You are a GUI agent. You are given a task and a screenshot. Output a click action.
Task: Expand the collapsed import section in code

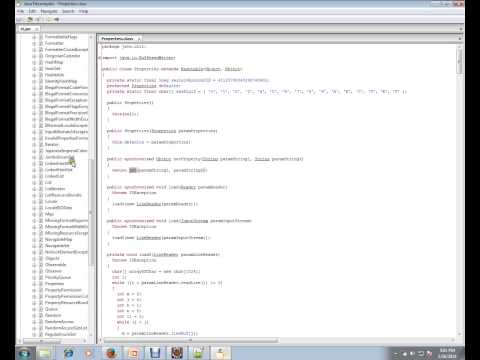coord(99,58)
